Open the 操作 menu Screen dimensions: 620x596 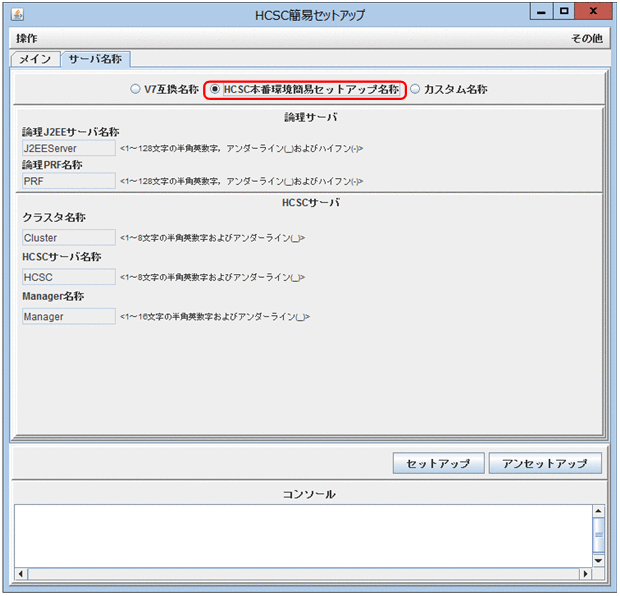coord(26,38)
